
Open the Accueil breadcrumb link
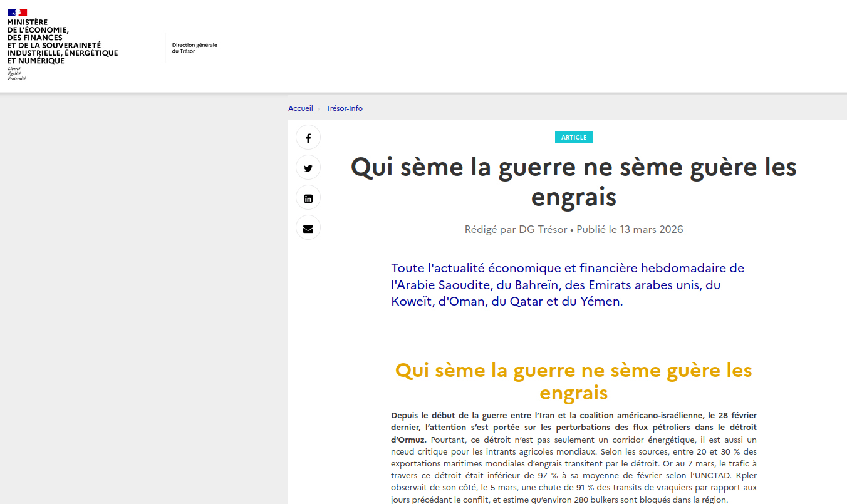click(x=300, y=108)
